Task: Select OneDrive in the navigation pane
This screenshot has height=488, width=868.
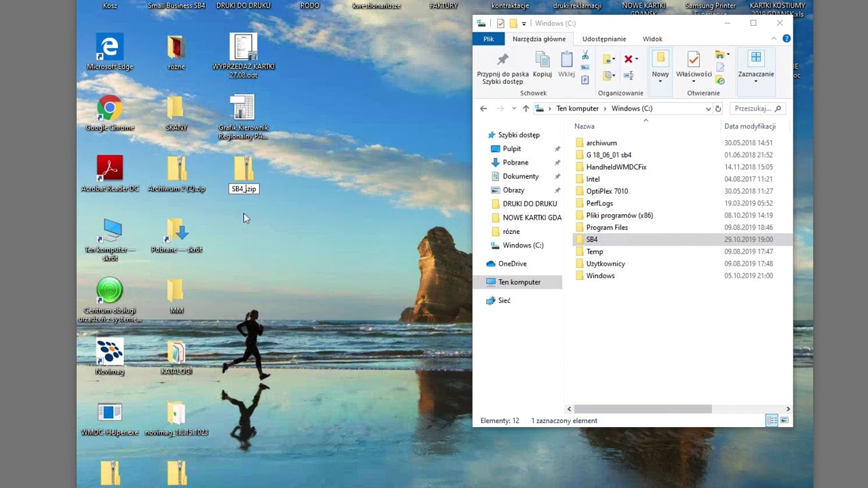Action: pyautogui.click(x=512, y=264)
